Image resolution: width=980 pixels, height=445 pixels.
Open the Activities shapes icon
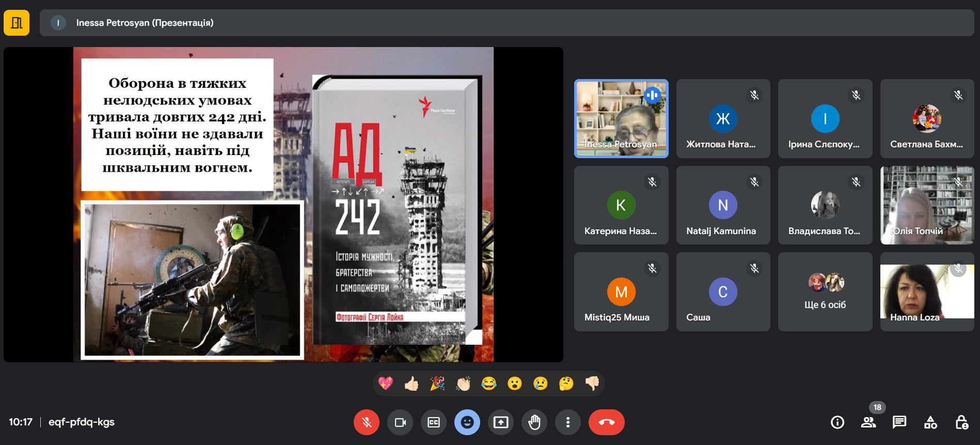click(x=930, y=422)
